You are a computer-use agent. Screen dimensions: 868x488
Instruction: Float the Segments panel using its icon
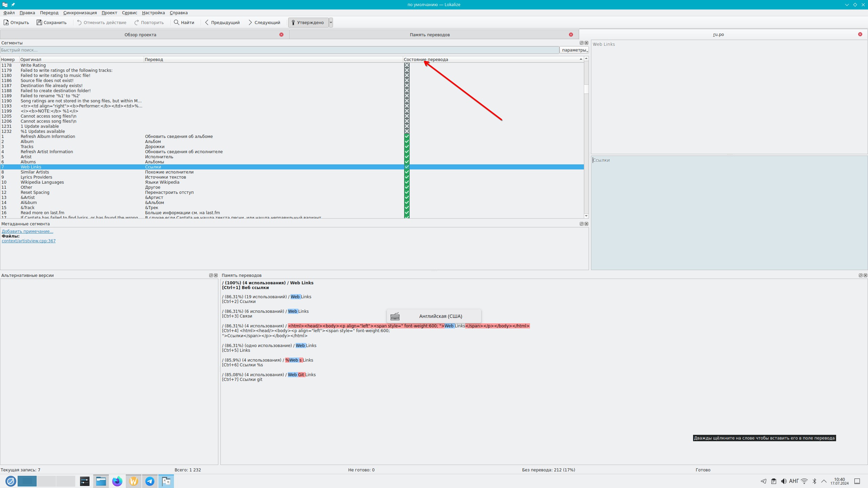click(581, 43)
